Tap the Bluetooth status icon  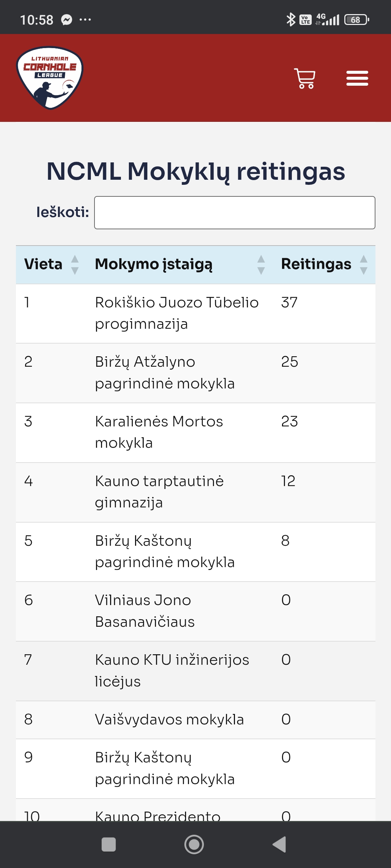point(291,20)
